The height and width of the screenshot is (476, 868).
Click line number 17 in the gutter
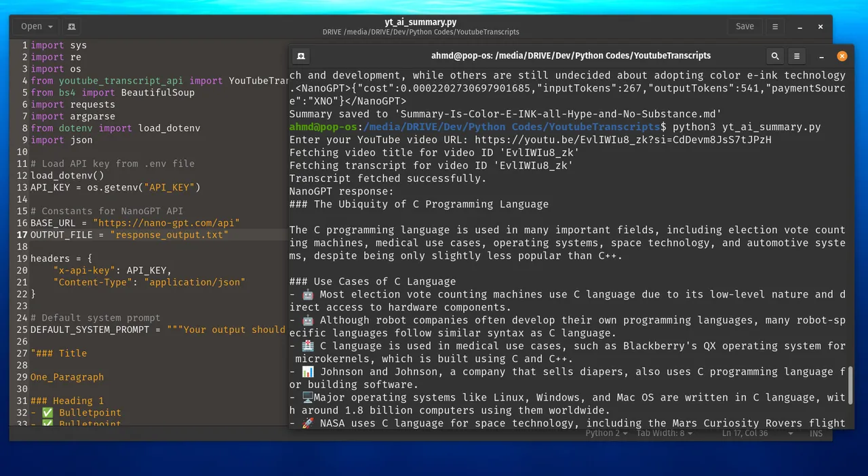click(x=22, y=235)
